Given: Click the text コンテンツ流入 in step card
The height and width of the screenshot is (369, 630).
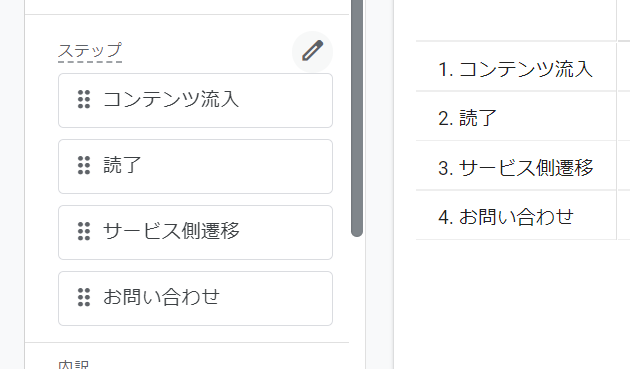Looking at the screenshot, I should point(171,99).
